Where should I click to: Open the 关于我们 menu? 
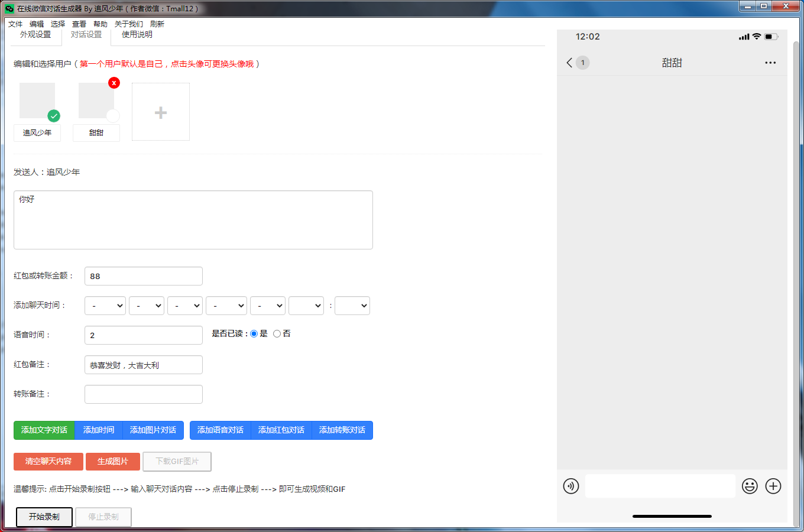click(x=128, y=24)
